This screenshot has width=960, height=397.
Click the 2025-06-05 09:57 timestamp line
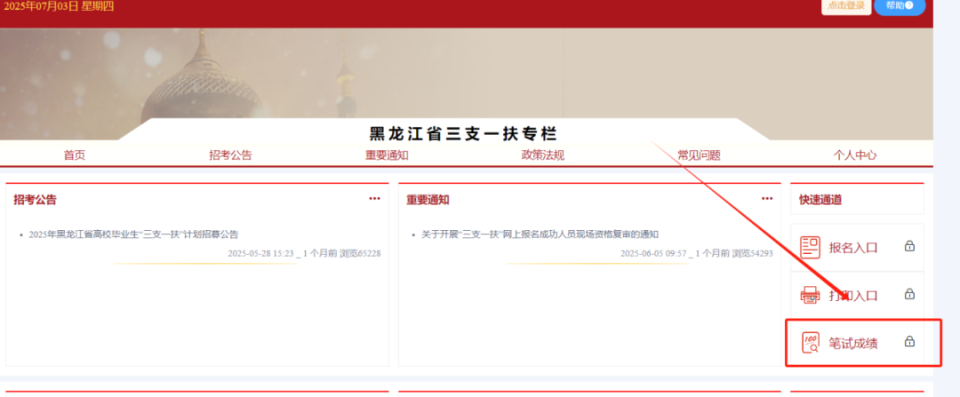[697, 253]
